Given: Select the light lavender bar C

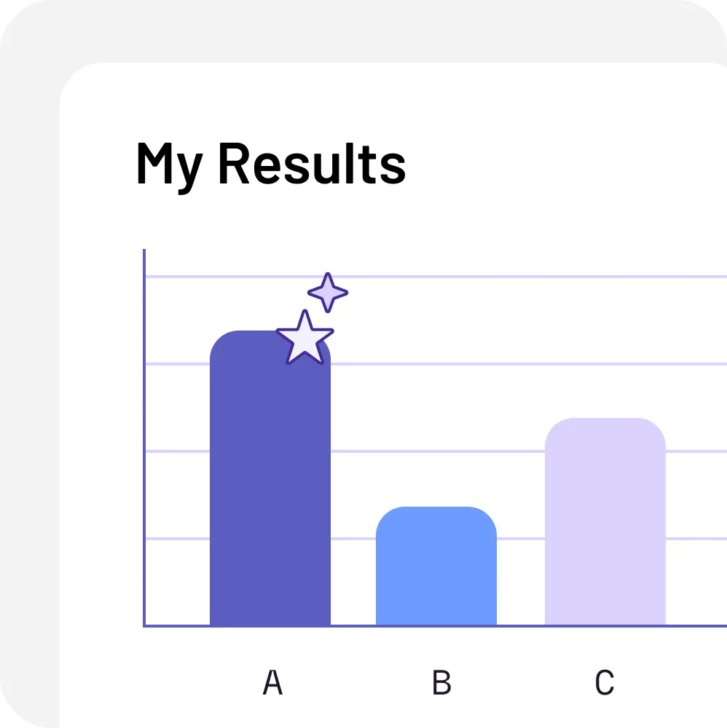Looking at the screenshot, I should [x=605, y=521].
